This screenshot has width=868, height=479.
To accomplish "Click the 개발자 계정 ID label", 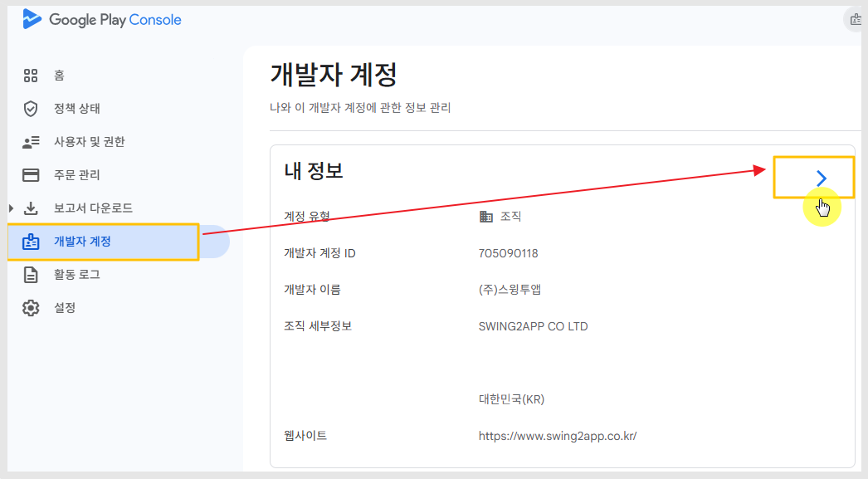I will click(x=320, y=253).
